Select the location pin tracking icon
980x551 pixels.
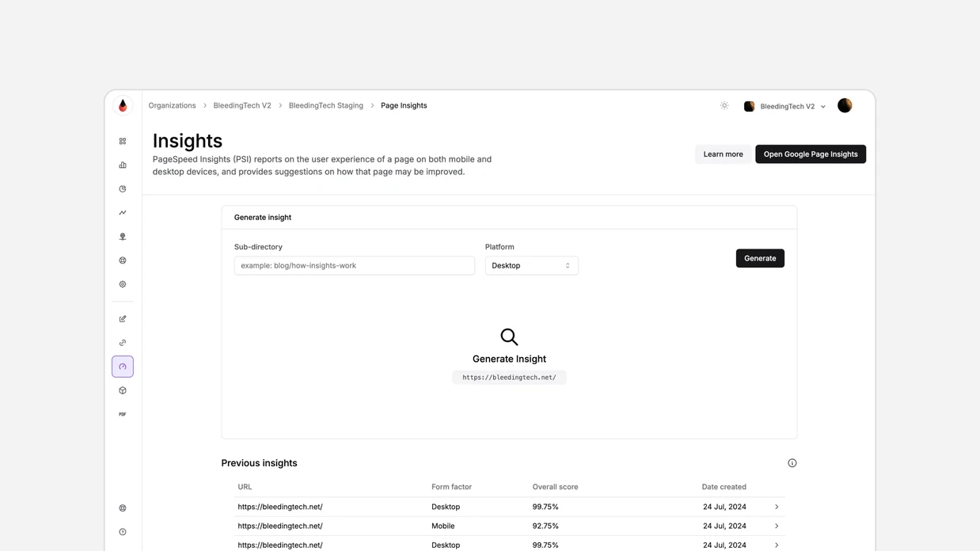tap(122, 236)
